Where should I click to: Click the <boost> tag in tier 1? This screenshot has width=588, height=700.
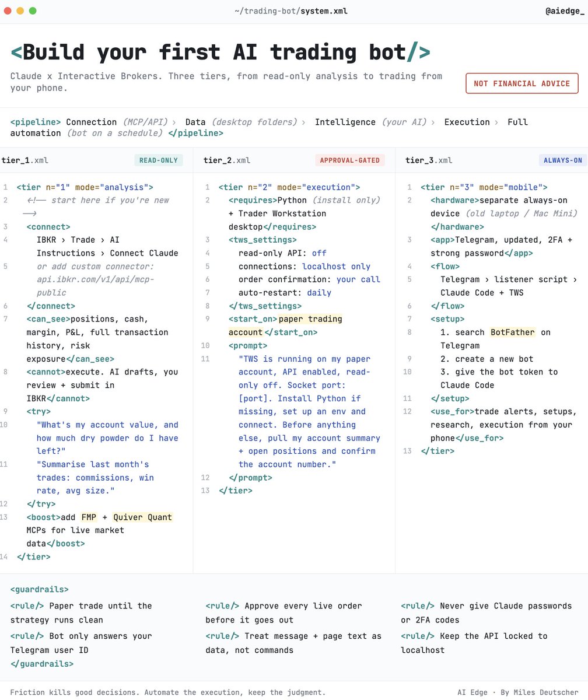(x=43, y=517)
